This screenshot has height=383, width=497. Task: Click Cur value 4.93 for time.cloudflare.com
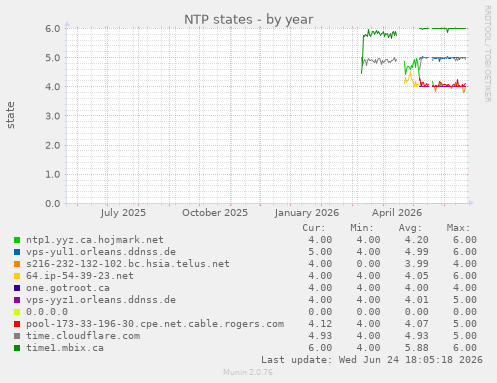click(320, 336)
